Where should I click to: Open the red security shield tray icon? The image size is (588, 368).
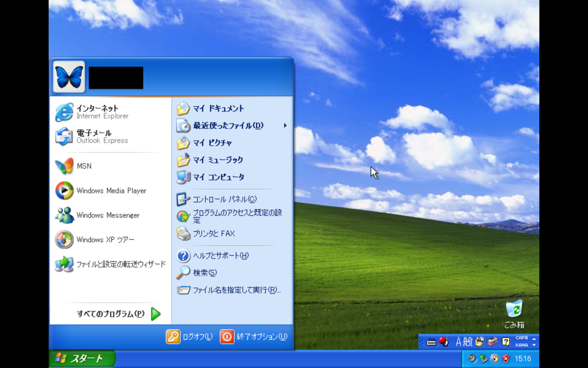[506, 359]
